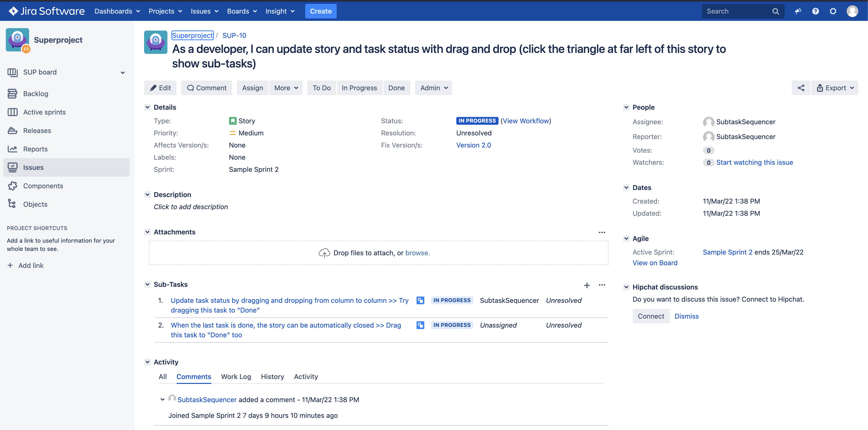868x430 pixels.
Task: Open the help question mark icon
Action: pos(815,11)
